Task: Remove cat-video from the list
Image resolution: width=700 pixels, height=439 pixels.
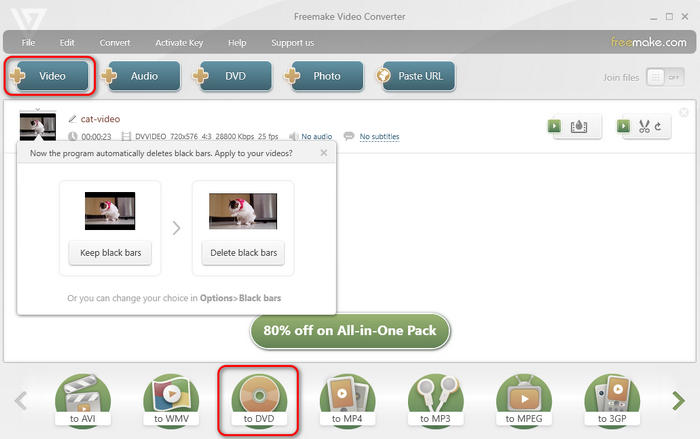Action: 683,113
